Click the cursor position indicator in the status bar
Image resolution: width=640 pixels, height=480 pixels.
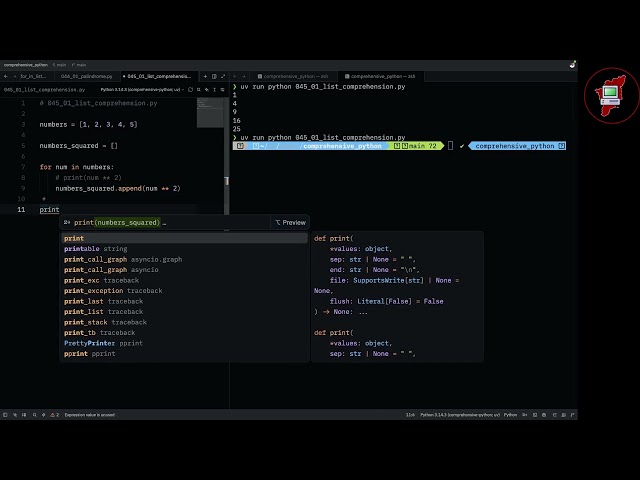coord(410,415)
